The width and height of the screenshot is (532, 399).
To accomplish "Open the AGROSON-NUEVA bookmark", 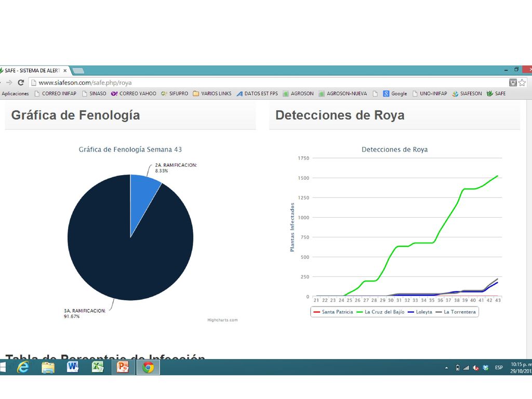I will tap(343, 94).
